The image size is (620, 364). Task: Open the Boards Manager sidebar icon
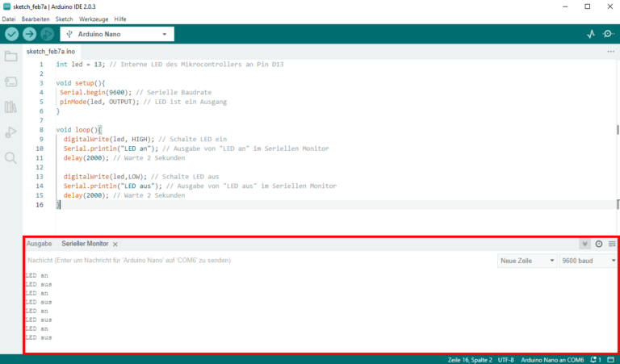tap(10, 82)
